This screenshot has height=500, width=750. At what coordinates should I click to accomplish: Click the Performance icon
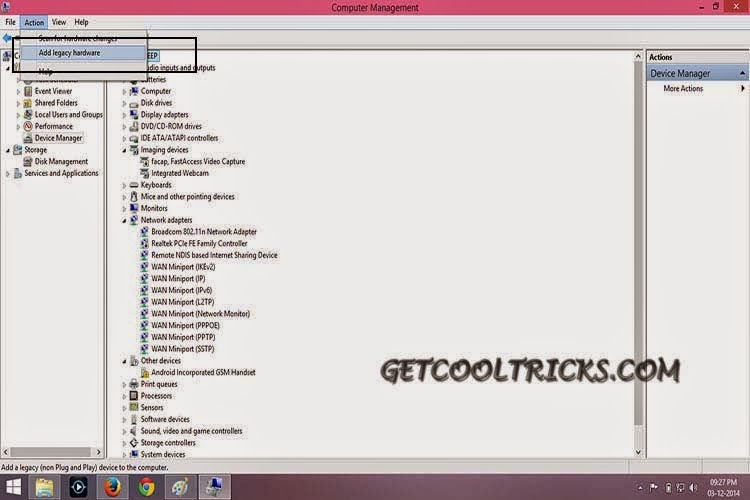28,126
